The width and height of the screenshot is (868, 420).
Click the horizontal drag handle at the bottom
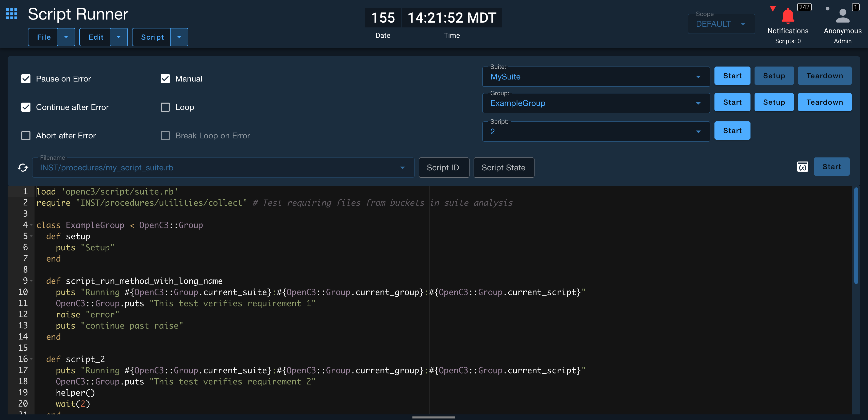tap(434, 417)
